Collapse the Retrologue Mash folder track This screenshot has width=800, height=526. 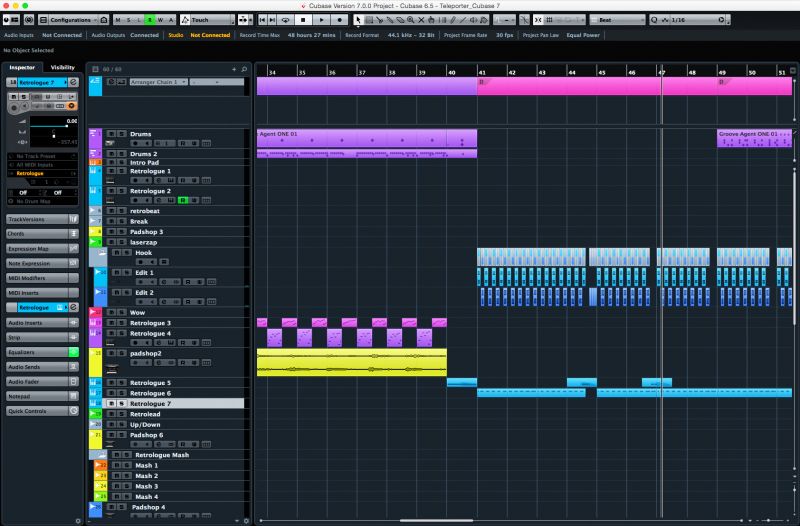(102, 455)
